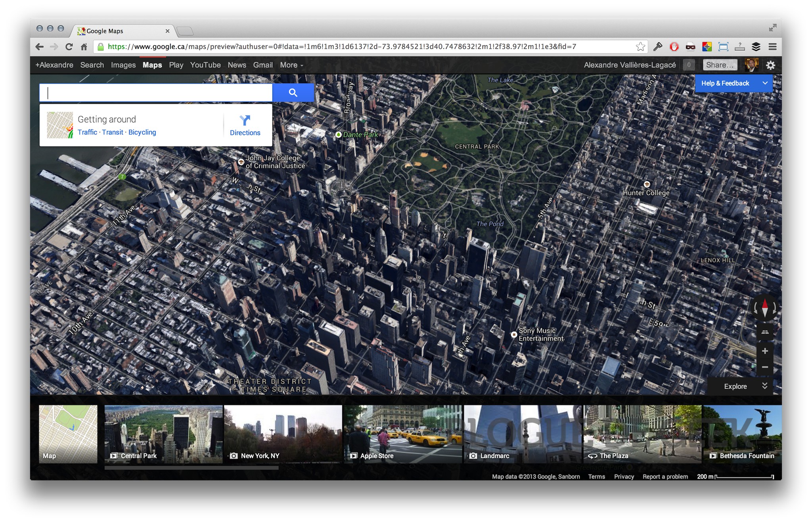
Task: Close the Google Maps browser tab
Action: [x=167, y=31]
